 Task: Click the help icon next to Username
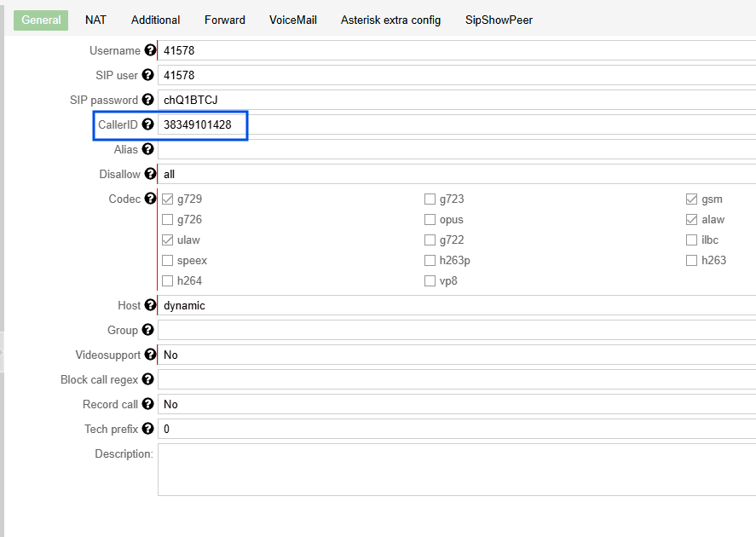click(150, 51)
